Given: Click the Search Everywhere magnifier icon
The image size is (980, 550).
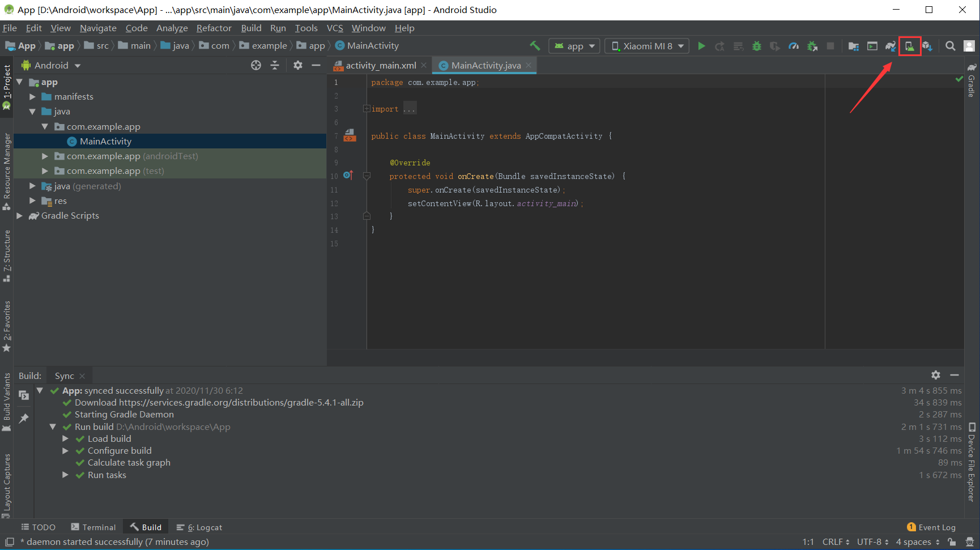Looking at the screenshot, I should pyautogui.click(x=951, y=46).
